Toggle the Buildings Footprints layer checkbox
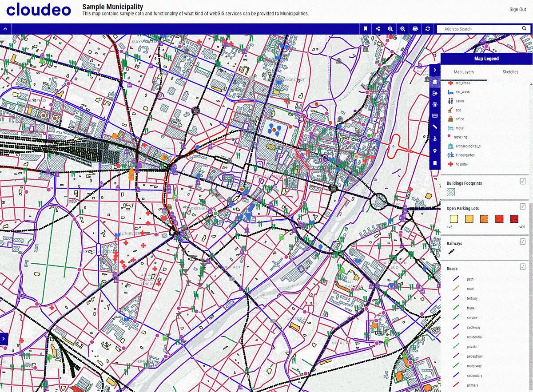Screen dimensions: 533x392 coord(523,181)
